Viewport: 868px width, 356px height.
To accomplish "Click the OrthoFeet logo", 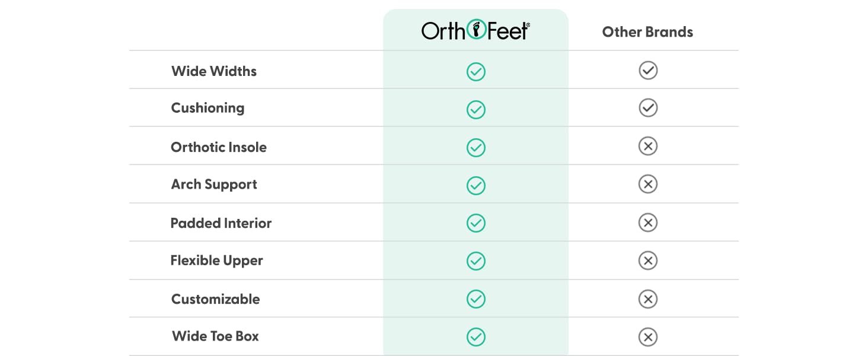I will [476, 31].
